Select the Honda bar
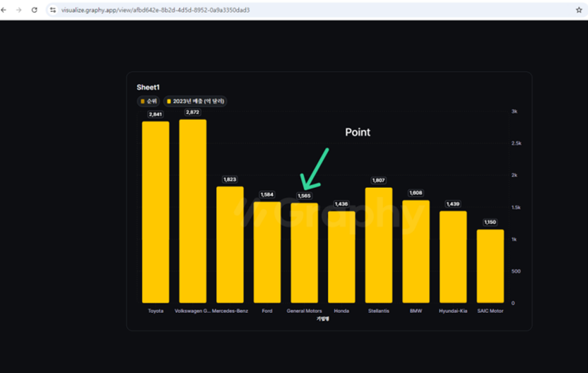588x373 pixels. tap(341, 257)
